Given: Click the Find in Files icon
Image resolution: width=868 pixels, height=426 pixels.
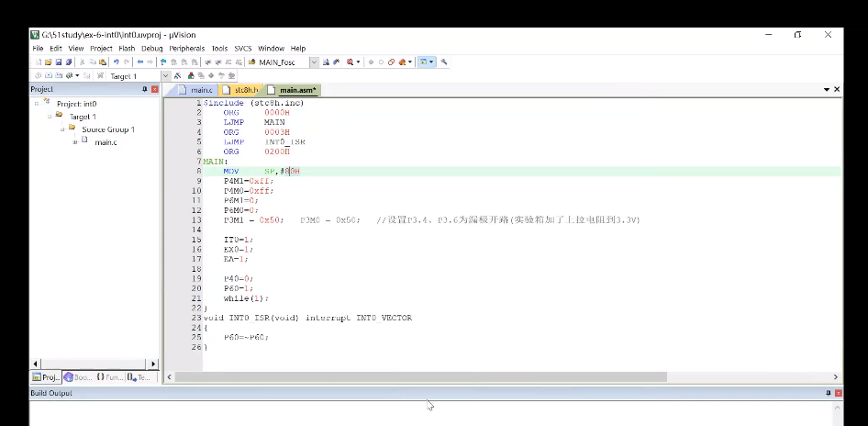Looking at the screenshot, I should click(x=337, y=62).
